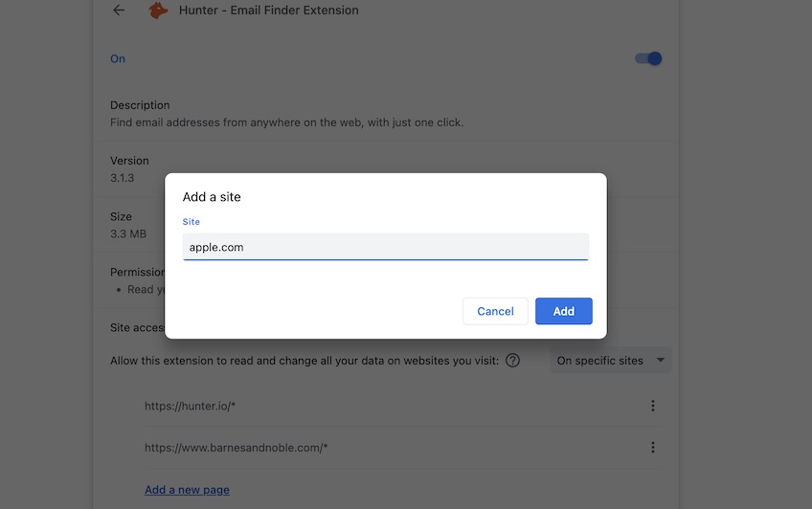
Task: Click the On status label
Action: click(x=118, y=59)
